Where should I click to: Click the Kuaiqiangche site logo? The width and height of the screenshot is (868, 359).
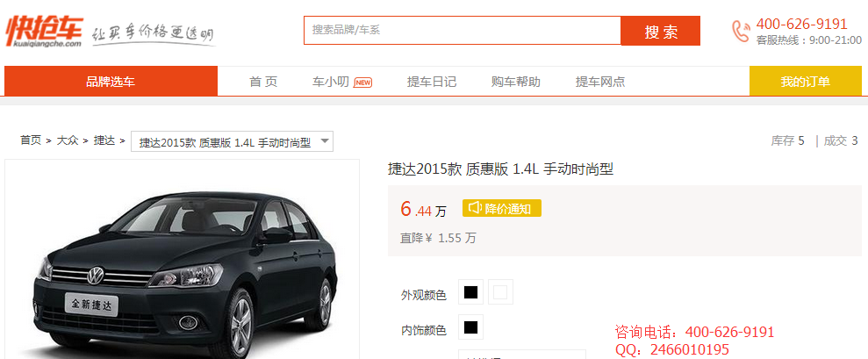coord(44,30)
